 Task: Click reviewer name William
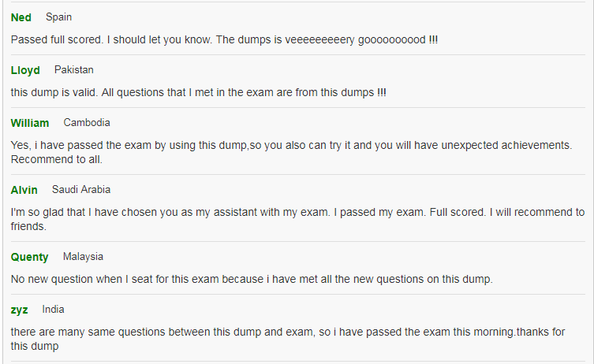point(29,123)
